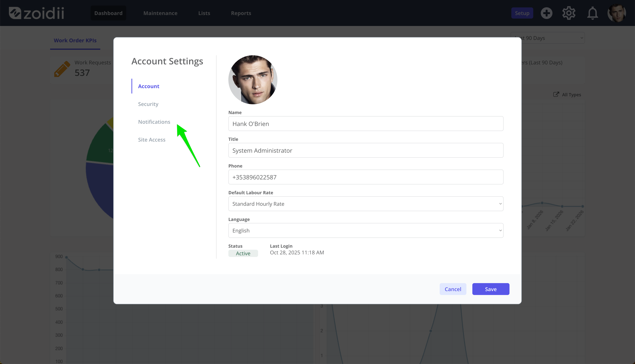Select the Account settings tab
Image resolution: width=635 pixels, height=364 pixels.
149,86
